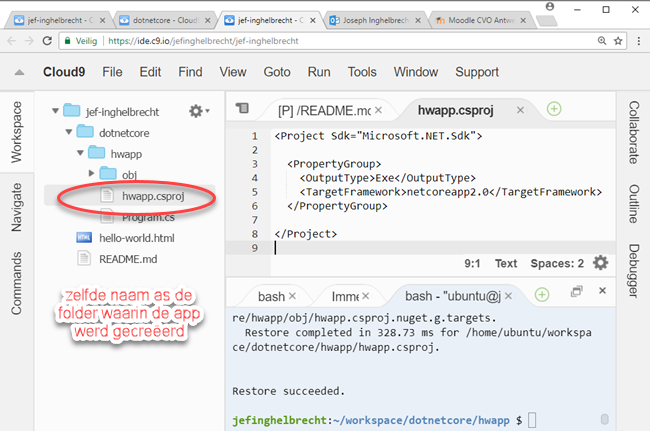Open editor preferences gear in status bar
The image size is (650, 431).
tap(600, 263)
